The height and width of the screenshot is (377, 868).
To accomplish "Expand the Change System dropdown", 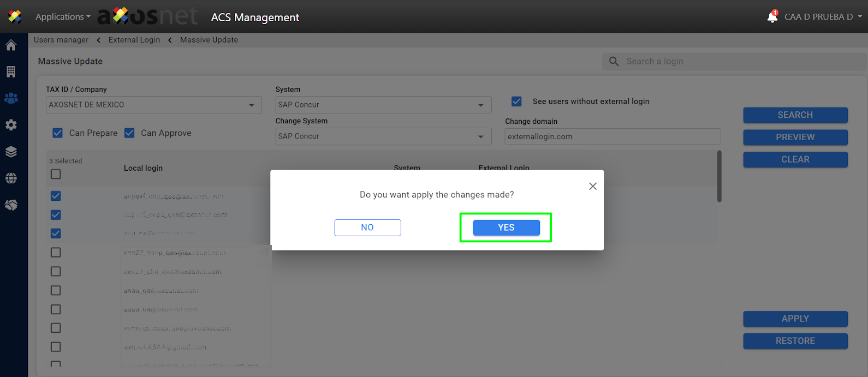I will (x=383, y=136).
